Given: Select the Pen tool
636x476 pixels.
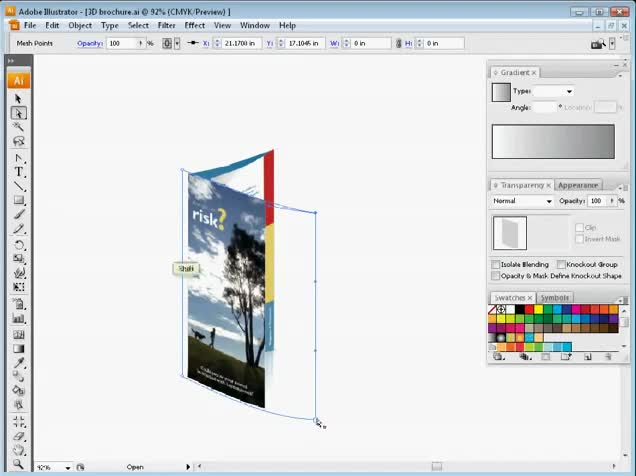Looking at the screenshot, I should [x=18, y=158].
